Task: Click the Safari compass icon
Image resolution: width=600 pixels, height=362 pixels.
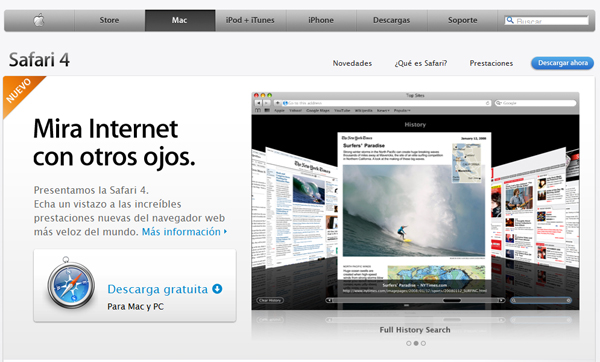Action: pyautogui.click(x=71, y=284)
